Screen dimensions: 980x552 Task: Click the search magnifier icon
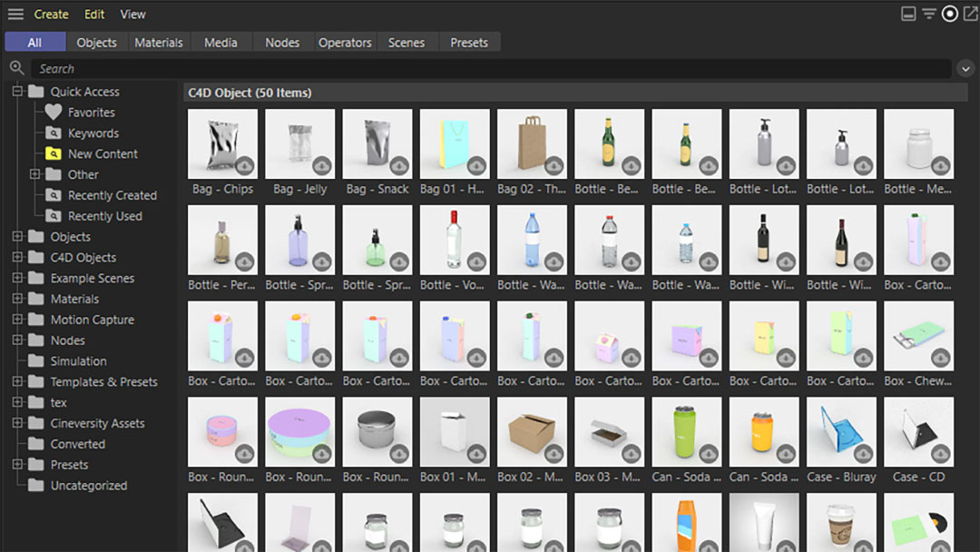[x=17, y=68]
